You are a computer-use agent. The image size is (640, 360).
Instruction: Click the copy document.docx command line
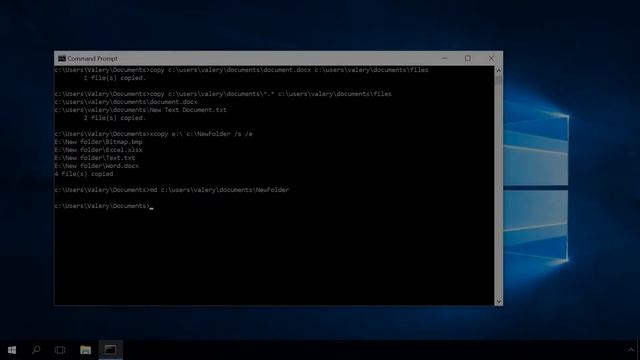point(241,70)
